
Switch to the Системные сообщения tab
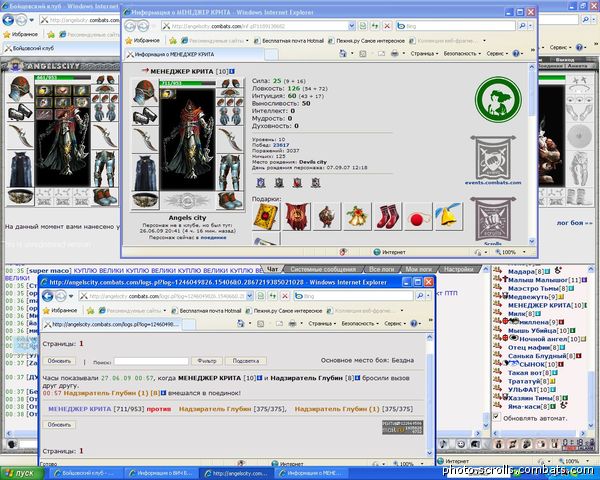(323, 269)
